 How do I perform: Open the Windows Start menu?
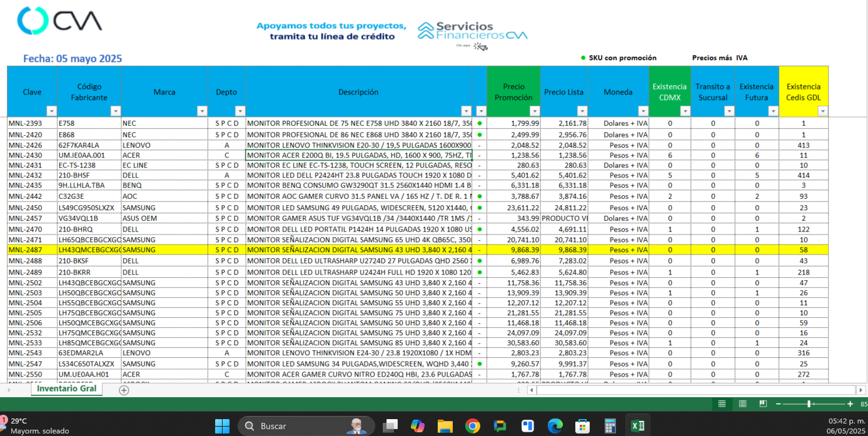pyautogui.click(x=222, y=426)
